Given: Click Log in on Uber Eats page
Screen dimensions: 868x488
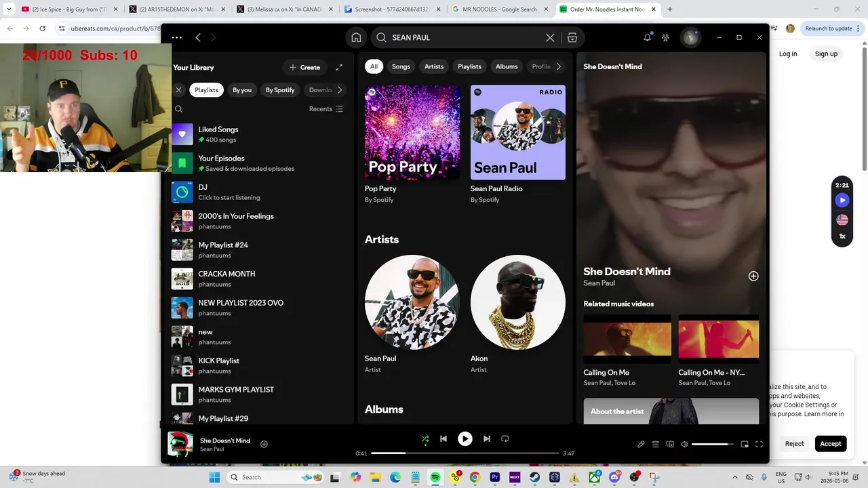Looking at the screenshot, I should coord(788,54).
